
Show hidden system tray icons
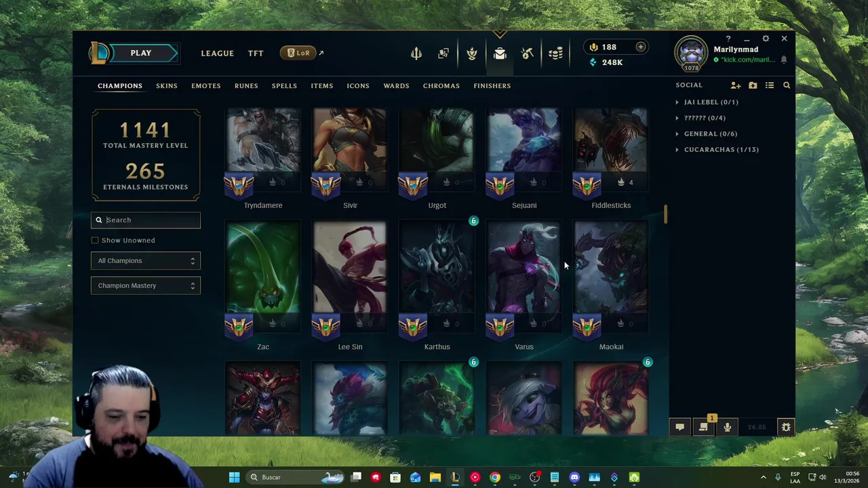763,477
